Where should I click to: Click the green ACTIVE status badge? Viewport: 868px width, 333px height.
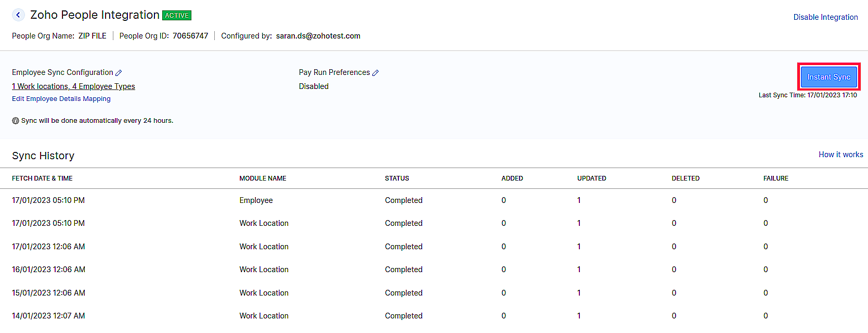tap(177, 16)
